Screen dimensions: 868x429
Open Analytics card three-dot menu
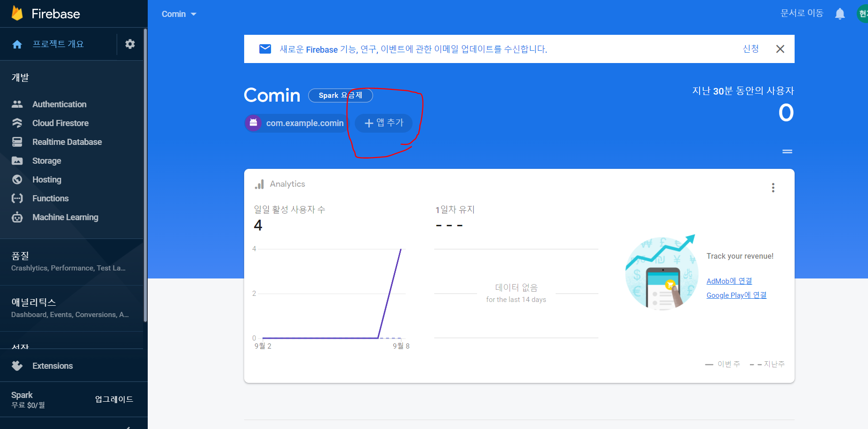(773, 188)
